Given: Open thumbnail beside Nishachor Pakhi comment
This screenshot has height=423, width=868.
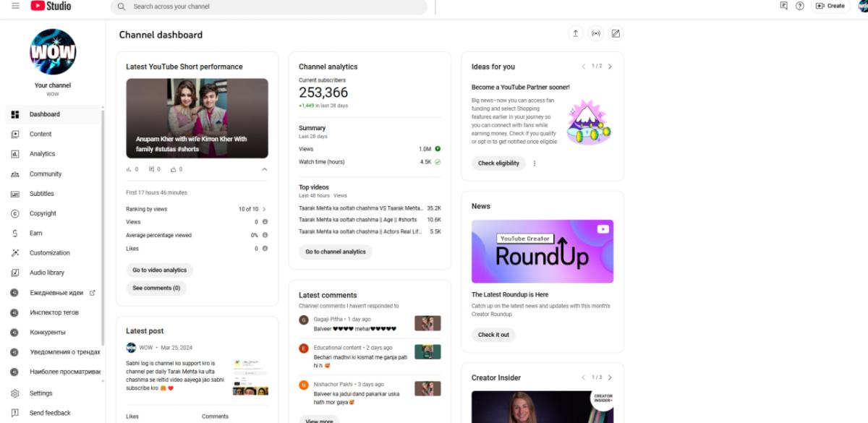Looking at the screenshot, I should point(427,388).
